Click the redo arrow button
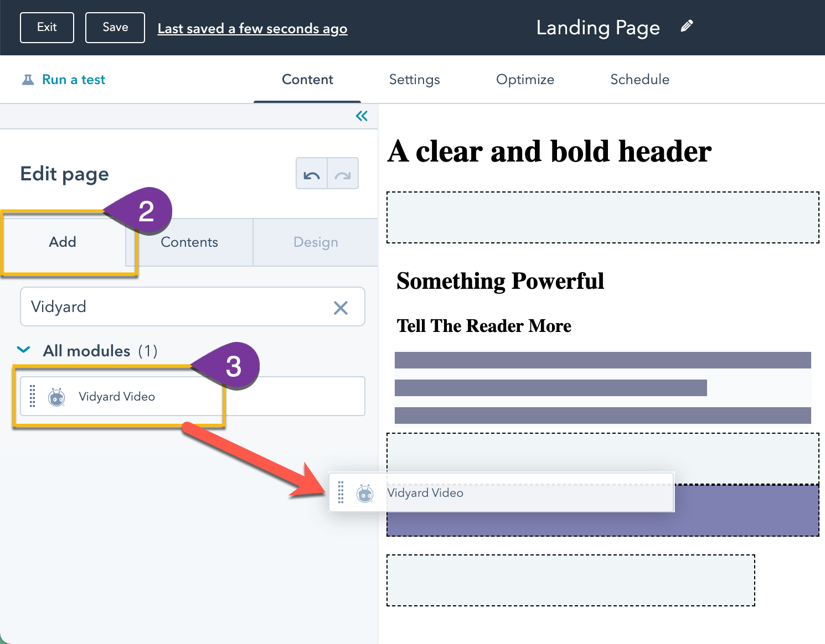Screen dimensions: 825x644 (x=343, y=174)
